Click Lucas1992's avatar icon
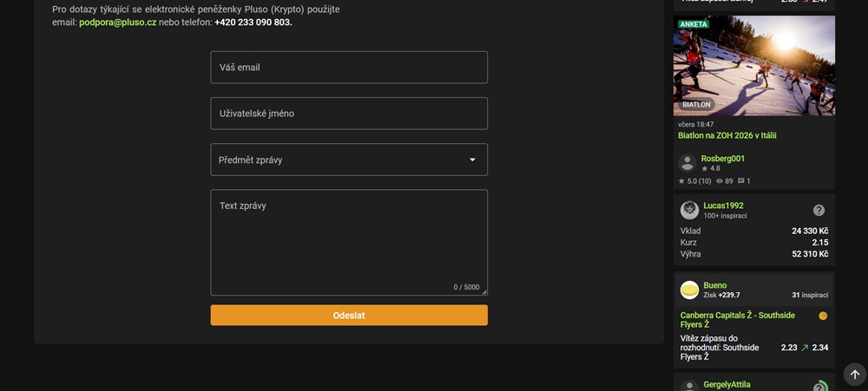The height and width of the screenshot is (391, 868). (x=689, y=210)
